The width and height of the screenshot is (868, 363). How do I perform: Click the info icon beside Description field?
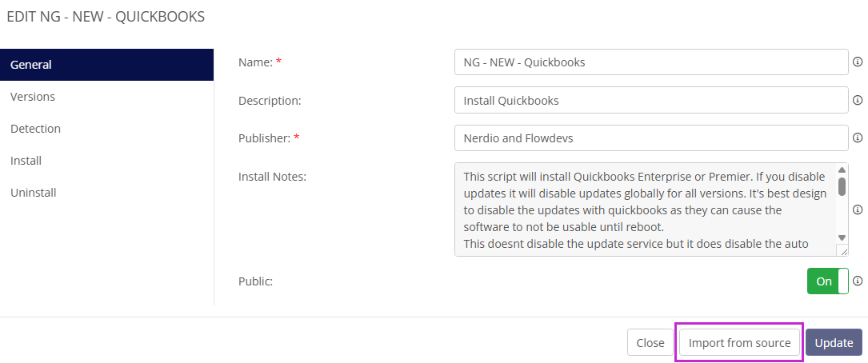858,100
